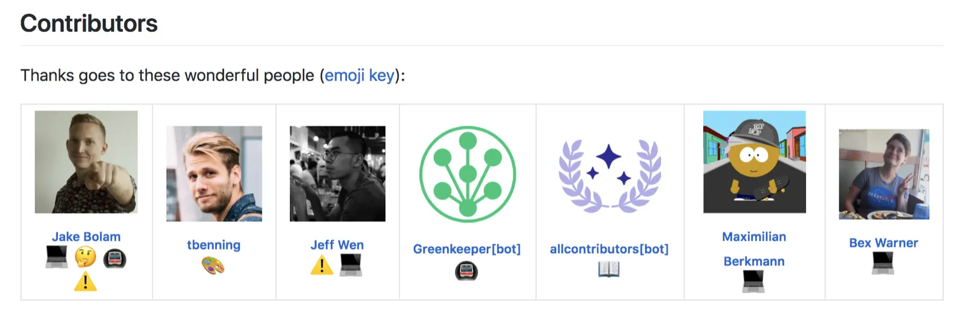The image size is (980, 321).
Task: Open the Greenkeeper[bot] name link
Action: click(x=467, y=249)
